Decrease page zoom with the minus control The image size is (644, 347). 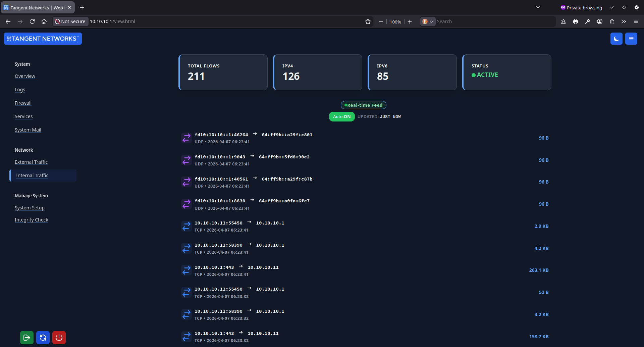click(x=381, y=21)
